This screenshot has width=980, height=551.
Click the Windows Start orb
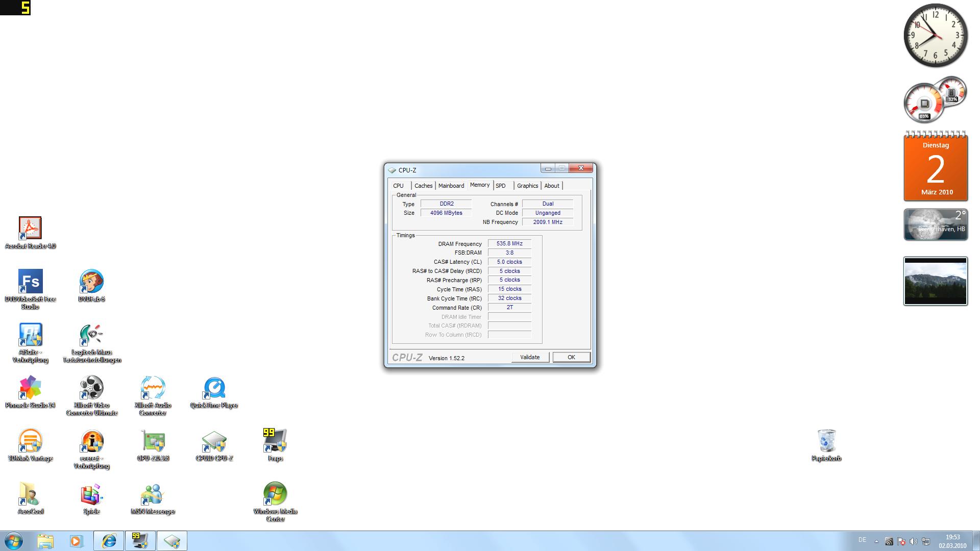pyautogui.click(x=14, y=541)
